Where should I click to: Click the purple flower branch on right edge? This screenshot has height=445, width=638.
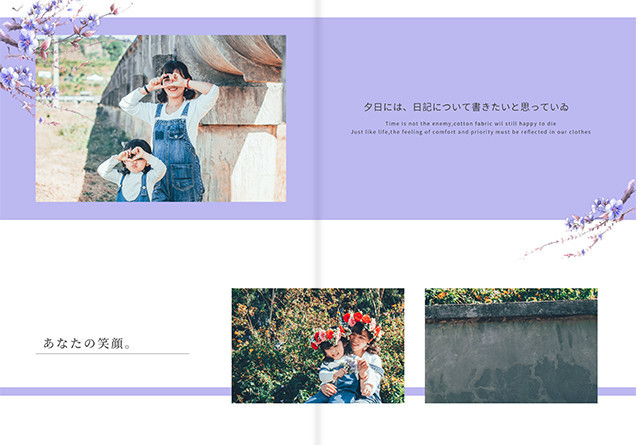coord(598,215)
